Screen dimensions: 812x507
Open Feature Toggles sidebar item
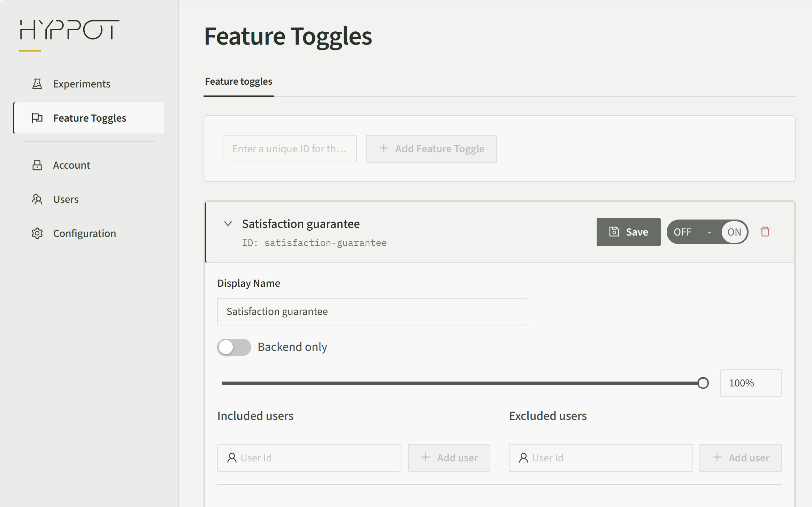pos(89,118)
